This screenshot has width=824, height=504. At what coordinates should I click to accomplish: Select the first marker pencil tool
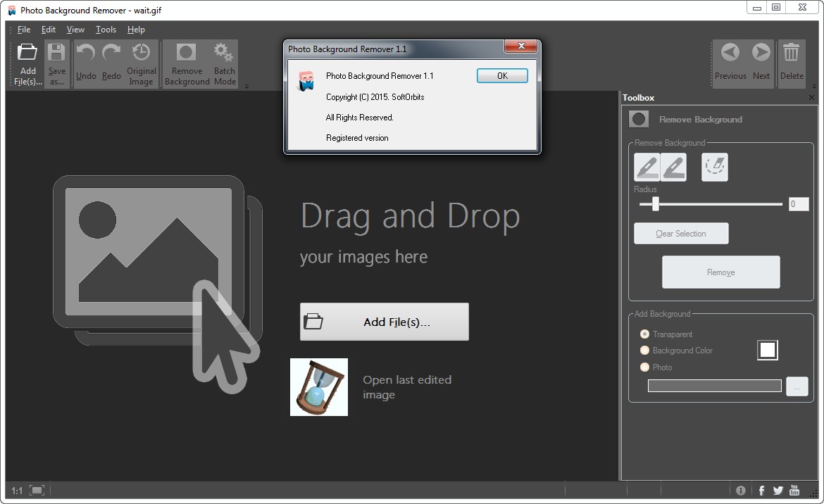point(647,167)
